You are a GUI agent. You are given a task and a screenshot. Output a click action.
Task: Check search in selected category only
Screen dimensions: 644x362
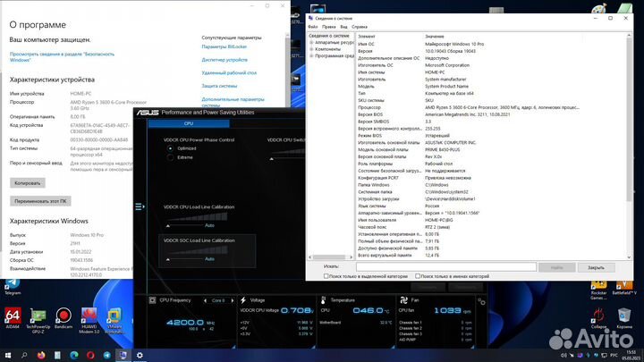coord(326,276)
